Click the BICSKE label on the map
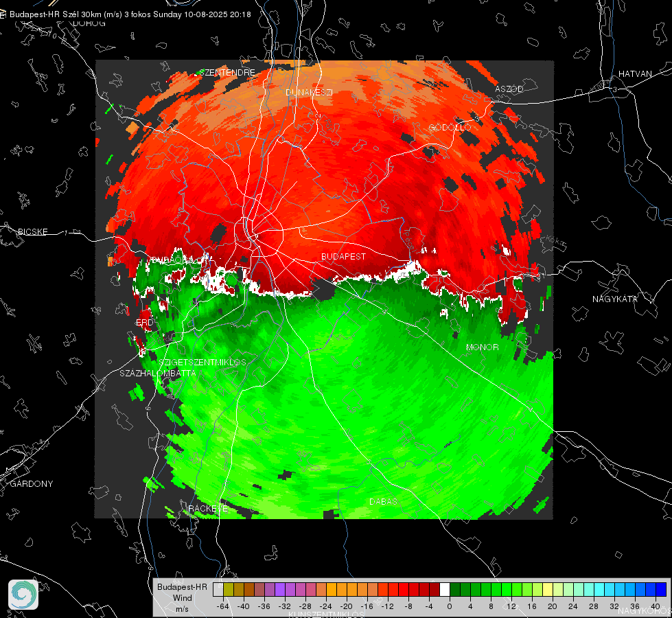Viewport: 672px width, 618px height. (x=32, y=231)
